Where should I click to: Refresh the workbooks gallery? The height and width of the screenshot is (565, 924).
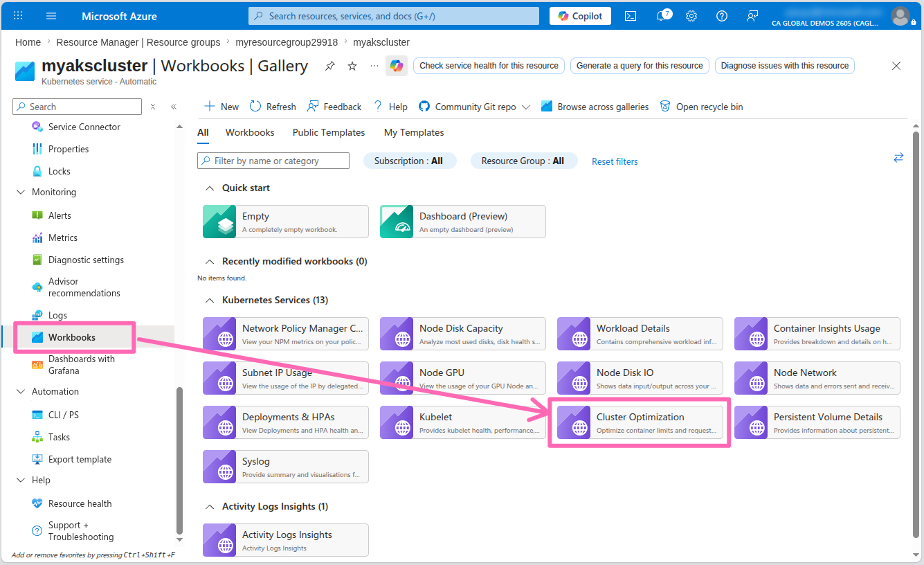(273, 107)
